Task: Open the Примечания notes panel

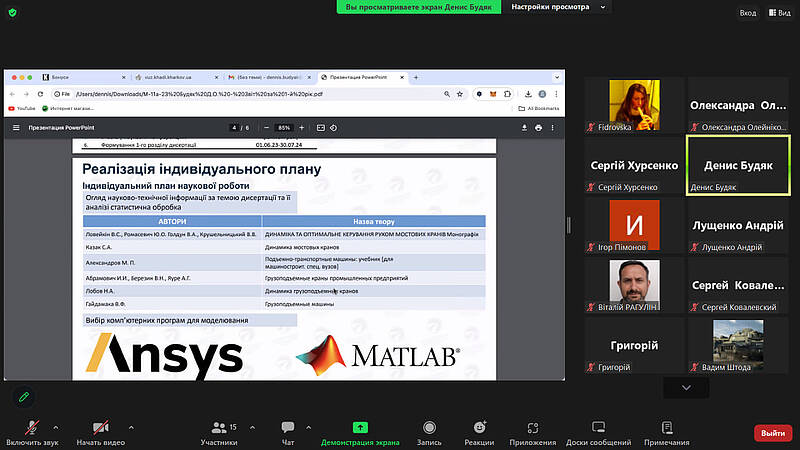Action: pos(666,433)
